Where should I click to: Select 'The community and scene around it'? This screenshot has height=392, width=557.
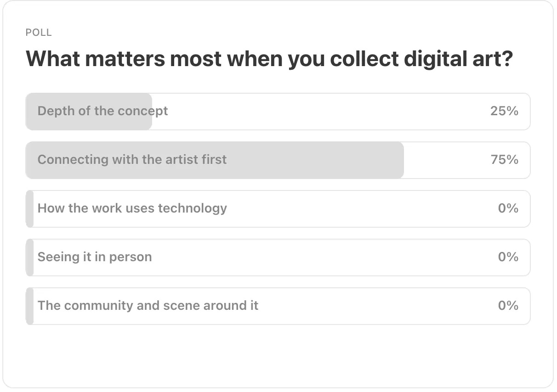pyautogui.click(x=278, y=306)
